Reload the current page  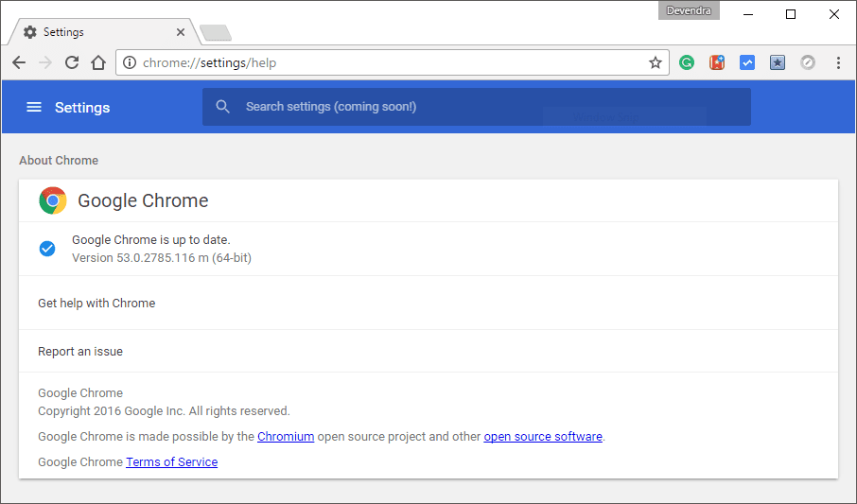tap(72, 62)
